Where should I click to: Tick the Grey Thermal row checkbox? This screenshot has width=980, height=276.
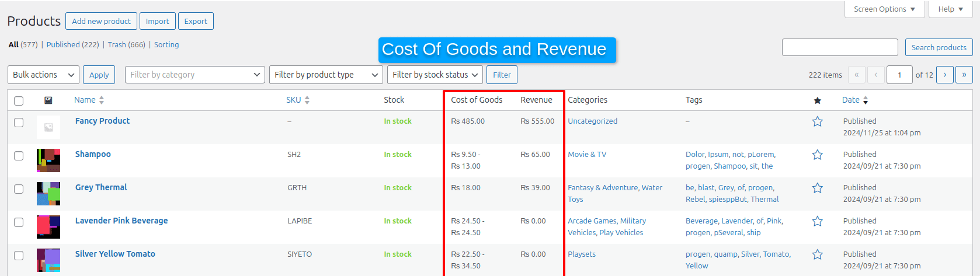click(x=19, y=189)
